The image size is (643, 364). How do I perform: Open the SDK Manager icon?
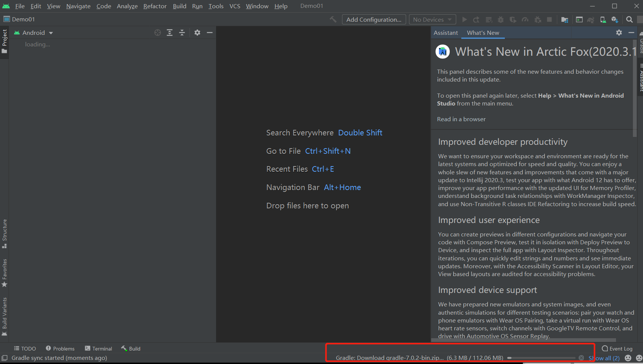615,19
